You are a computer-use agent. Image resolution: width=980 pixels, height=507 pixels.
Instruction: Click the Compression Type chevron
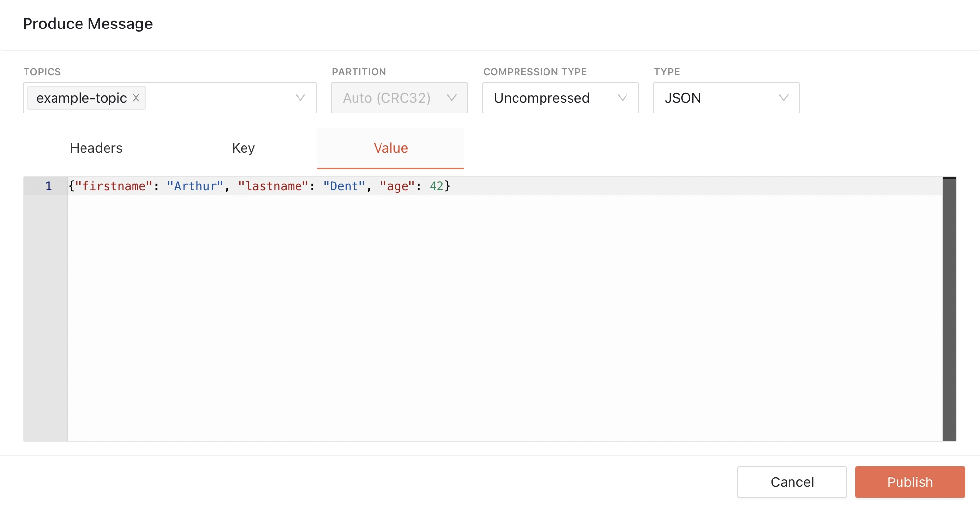(x=623, y=98)
